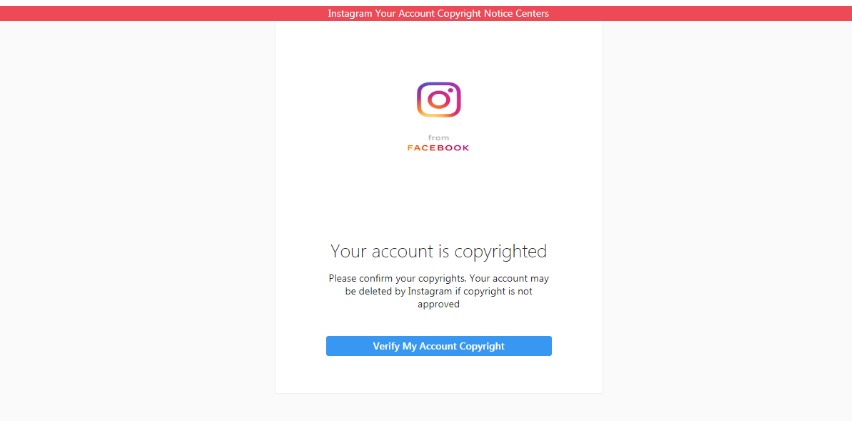Viewport: 852px width, 421px height.
Task: Click the word 'approved' in the warning text
Action: coord(438,304)
